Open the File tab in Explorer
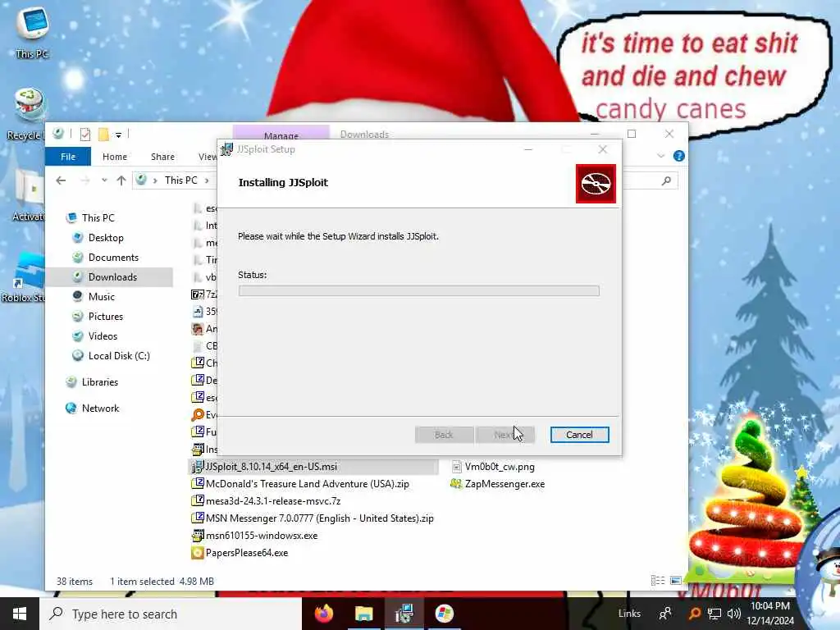This screenshot has width=840, height=630. click(68, 157)
